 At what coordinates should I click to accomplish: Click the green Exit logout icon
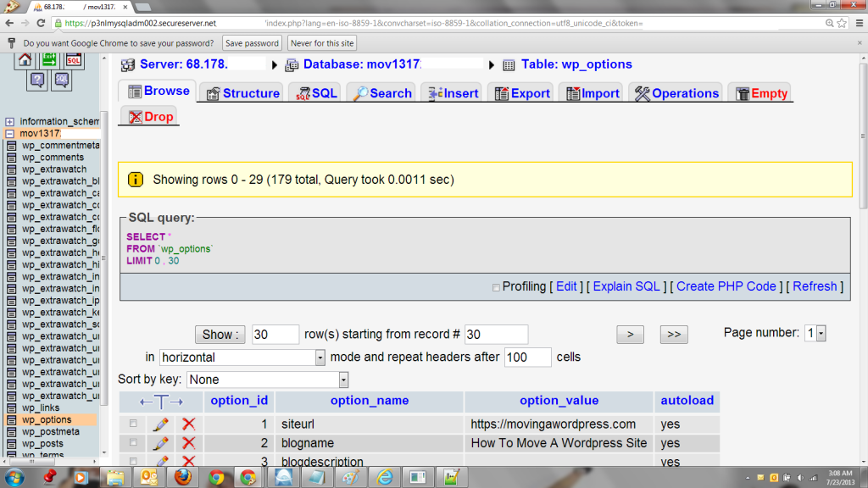point(49,60)
